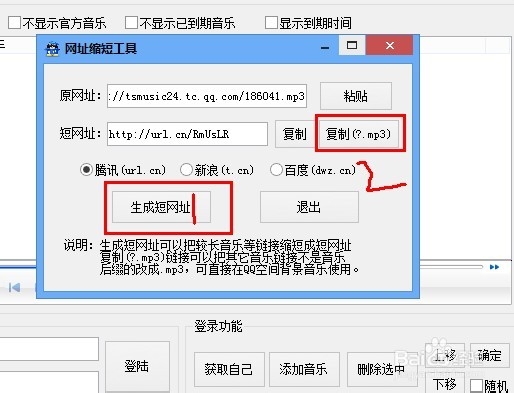Click the upper login input field at the bottom left
This screenshot has height=393, width=514.
[49, 349]
